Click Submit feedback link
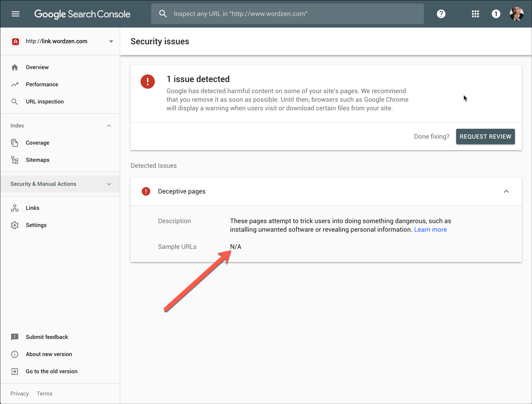Screen dimensions: 532x404 click(47, 337)
